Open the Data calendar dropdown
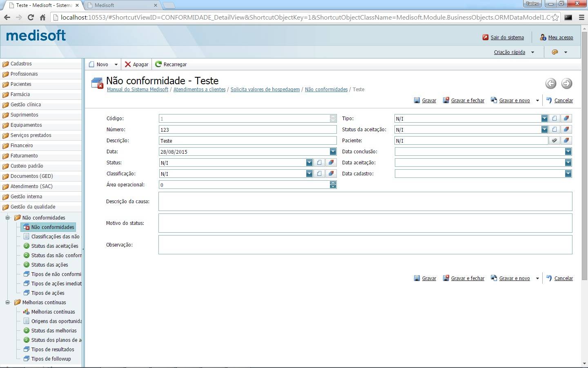Screen dimensions: 588x368 click(333, 152)
